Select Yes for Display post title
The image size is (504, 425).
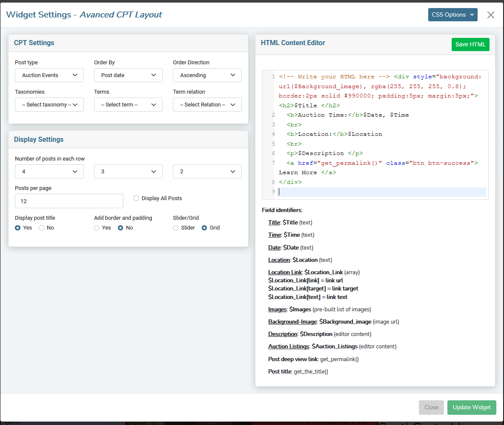pos(18,227)
